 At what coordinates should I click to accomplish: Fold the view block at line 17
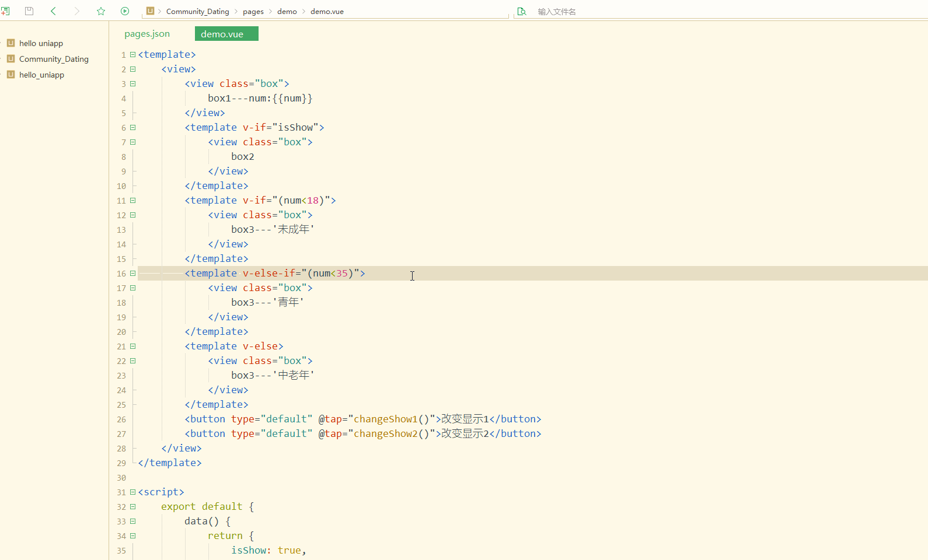tap(132, 288)
